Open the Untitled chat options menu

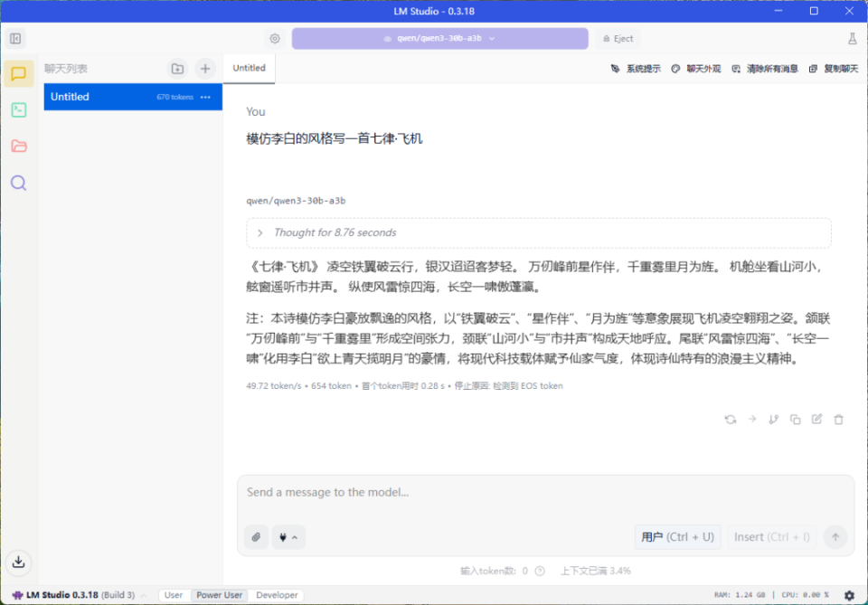(x=205, y=97)
